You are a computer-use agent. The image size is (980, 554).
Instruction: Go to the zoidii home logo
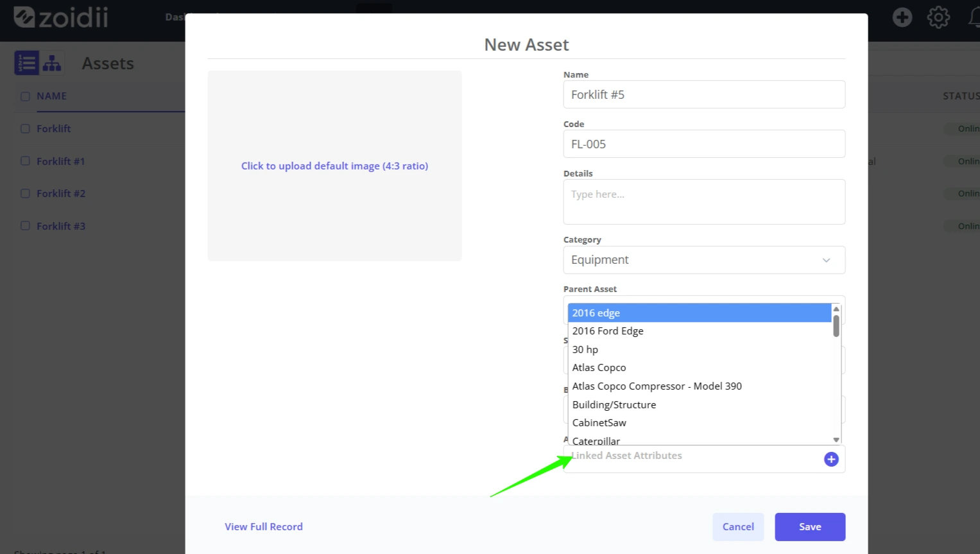(x=61, y=17)
